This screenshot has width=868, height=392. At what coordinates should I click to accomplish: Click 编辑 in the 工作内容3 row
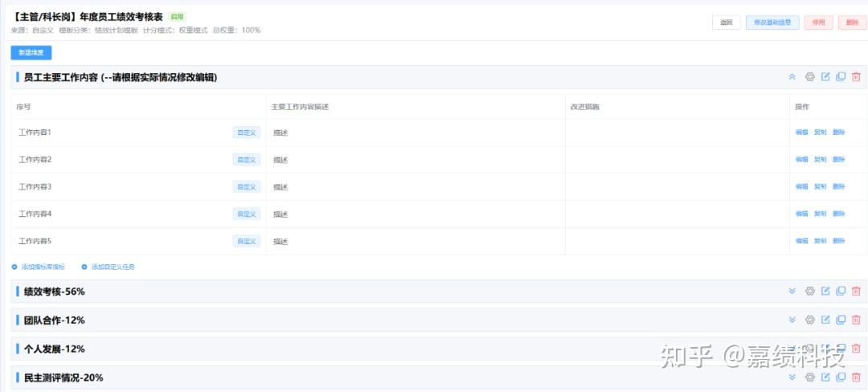pyautogui.click(x=801, y=187)
